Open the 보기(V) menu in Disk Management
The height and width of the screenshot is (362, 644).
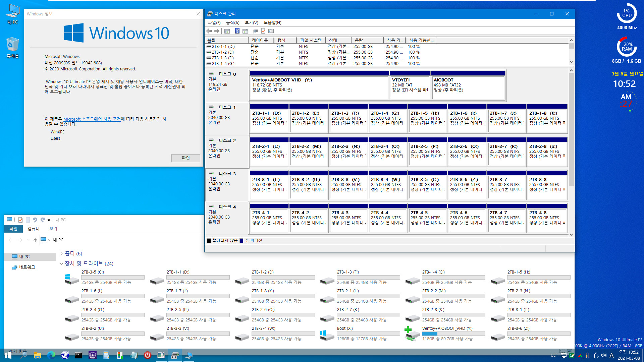[251, 22]
